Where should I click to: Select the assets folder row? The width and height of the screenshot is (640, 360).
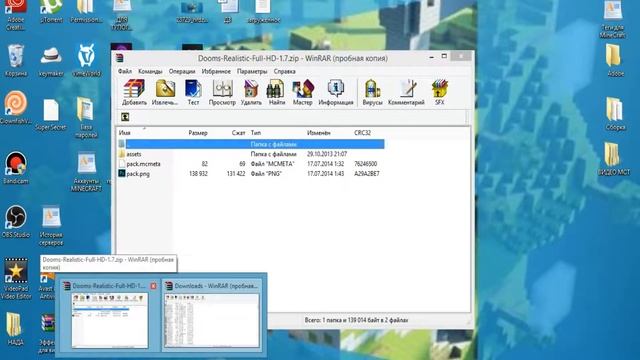point(251,154)
